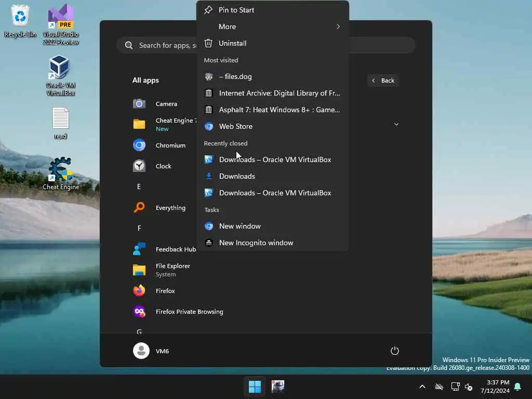Open the clock and date in taskbar
The width and height of the screenshot is (532, 399).
point(495,387)
